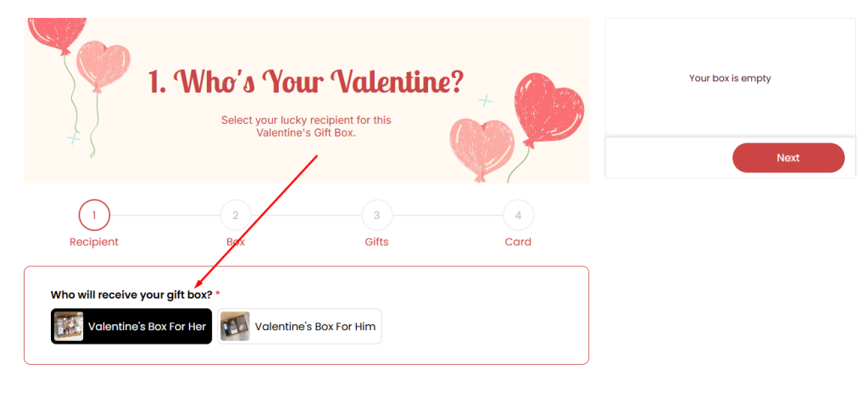Viewport: 868px width, 403px height.
Task: Click the 'Who's Your Valentine?' heading
Action: pos(306,82)
